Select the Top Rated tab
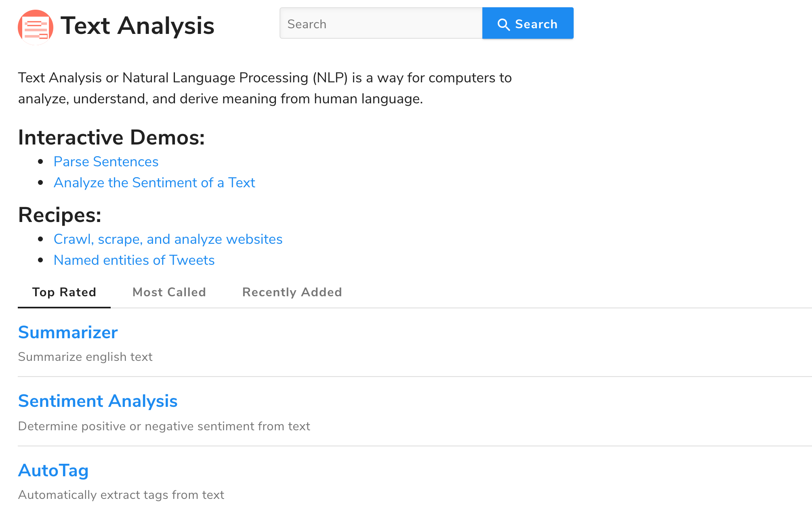 (64, 292)
